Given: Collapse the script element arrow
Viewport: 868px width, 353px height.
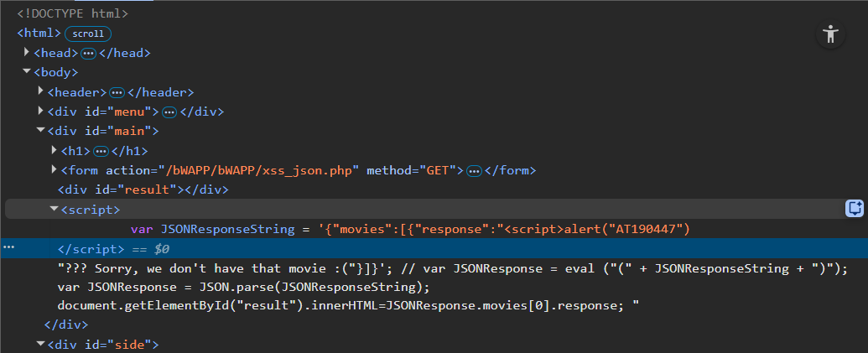Looking at the screenshot, I should point(55,209).
